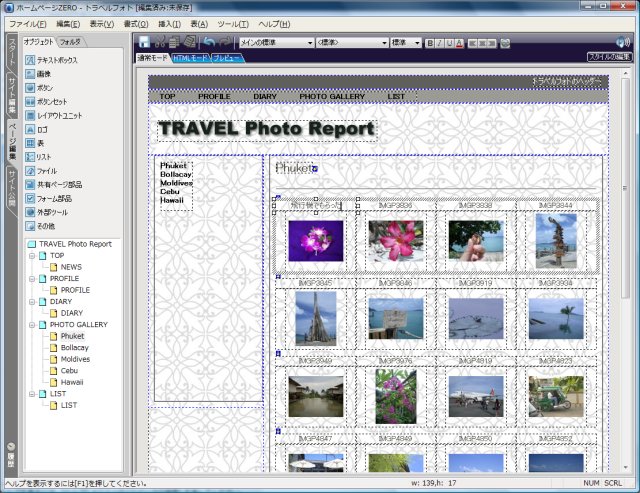Align text center in toolbar

click(482, 43)
